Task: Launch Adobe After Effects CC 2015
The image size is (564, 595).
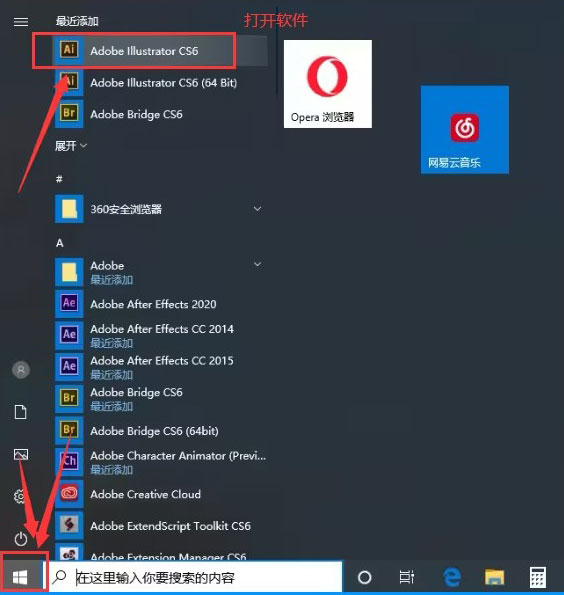Action: point(161,367)
